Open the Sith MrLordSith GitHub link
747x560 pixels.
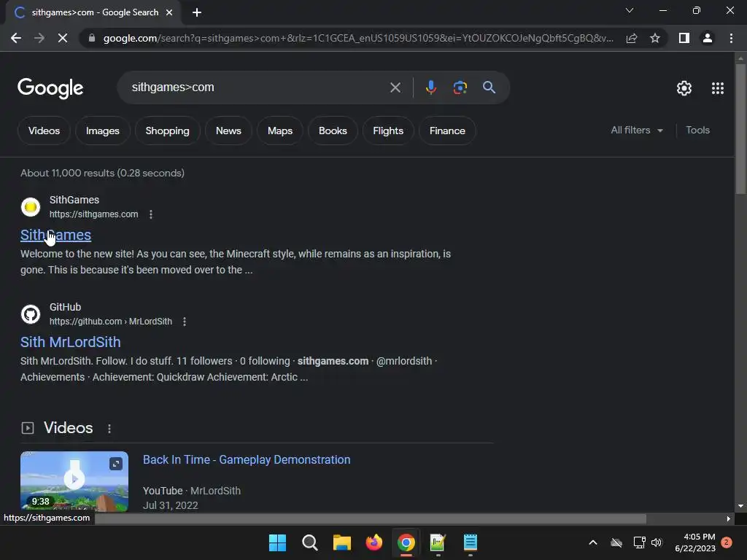click(x=71, y=342)
